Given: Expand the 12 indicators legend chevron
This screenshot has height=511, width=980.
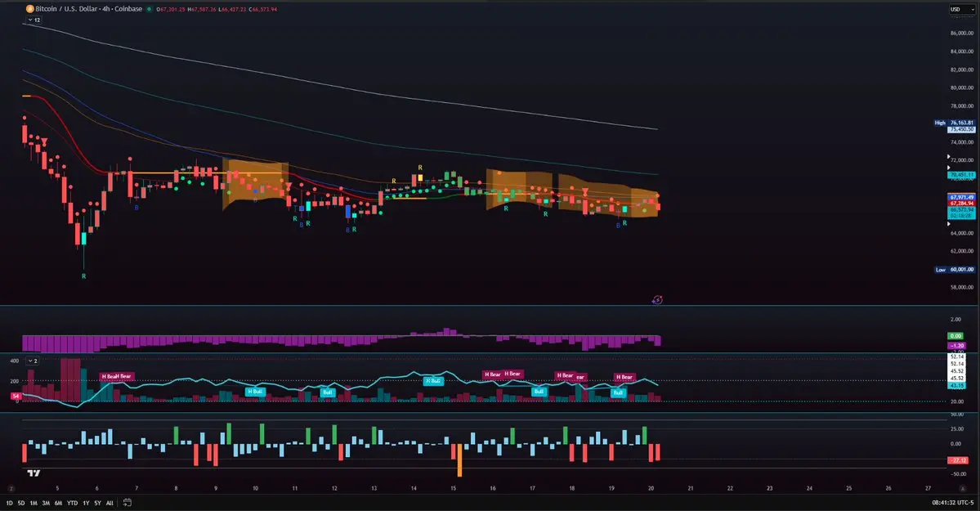Looking at the screenshot, I should pos(34,20).
